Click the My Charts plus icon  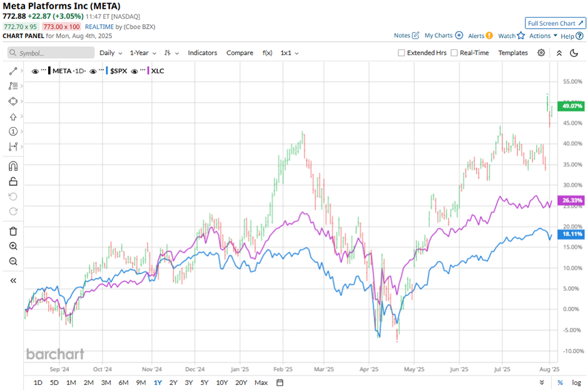[459, 35]
